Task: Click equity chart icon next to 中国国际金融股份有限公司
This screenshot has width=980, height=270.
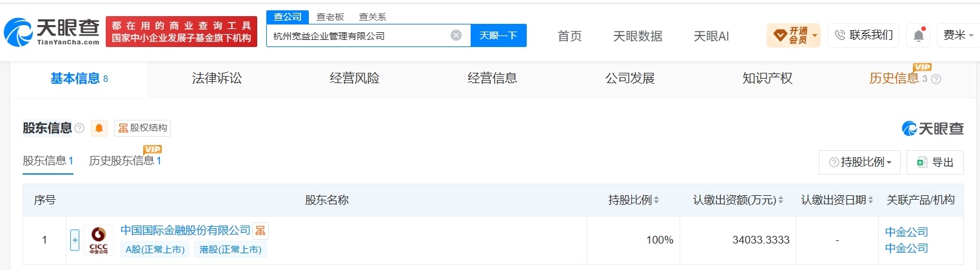Action: (260, 231)
